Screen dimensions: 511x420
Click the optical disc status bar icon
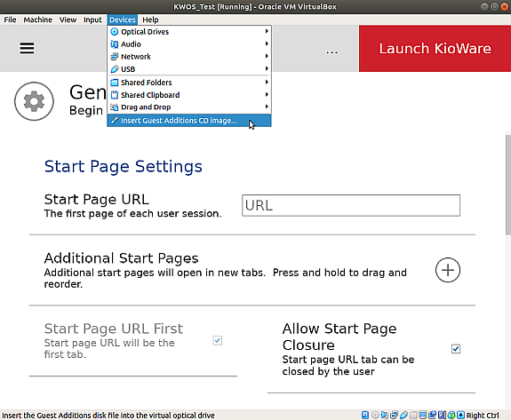click(375, 415)
